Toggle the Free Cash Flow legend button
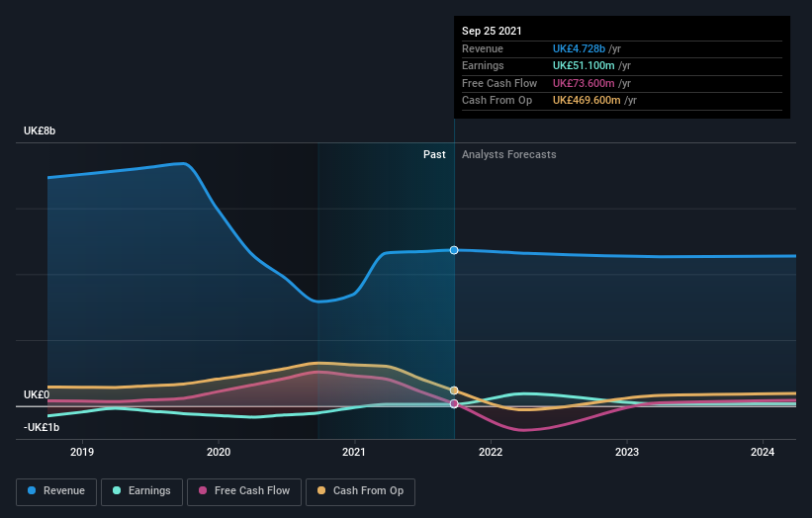Image resolution: width=812 pixels, height=518 pixels. (x=244, y=491)
